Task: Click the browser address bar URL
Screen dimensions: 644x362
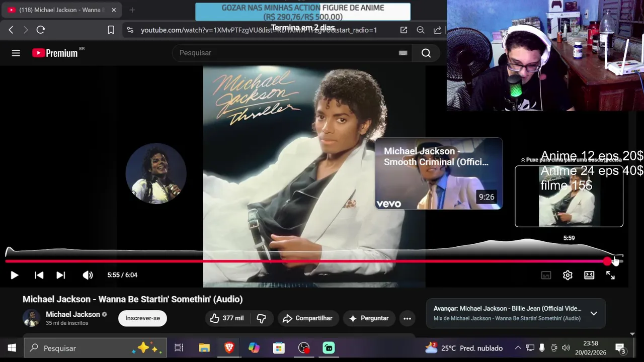Action: 259,30
